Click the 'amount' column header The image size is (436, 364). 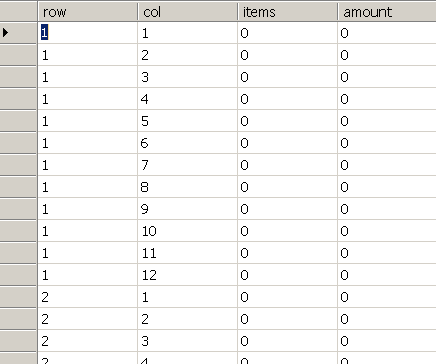(387, 12)
